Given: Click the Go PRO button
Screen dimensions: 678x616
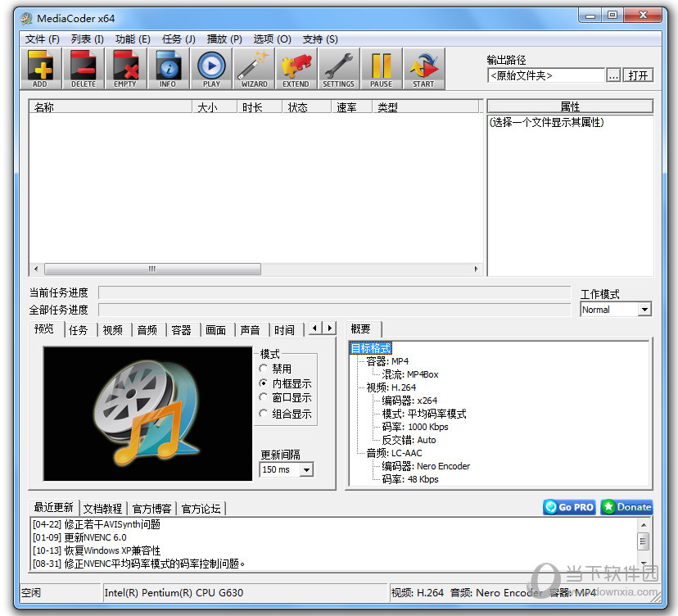Looking at the screenshot, I should pos(569,507).
